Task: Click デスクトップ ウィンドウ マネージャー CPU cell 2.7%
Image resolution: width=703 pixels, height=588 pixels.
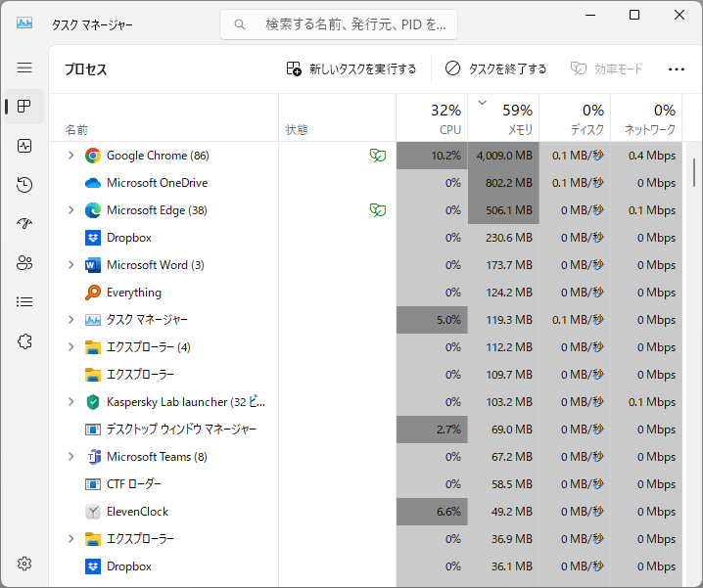Action: pyautogui.click(x=432, y=430)
